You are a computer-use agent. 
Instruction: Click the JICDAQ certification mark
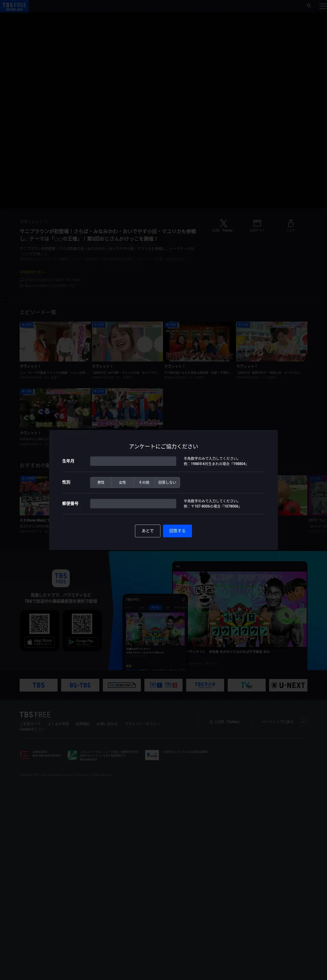tap(152, 755)
